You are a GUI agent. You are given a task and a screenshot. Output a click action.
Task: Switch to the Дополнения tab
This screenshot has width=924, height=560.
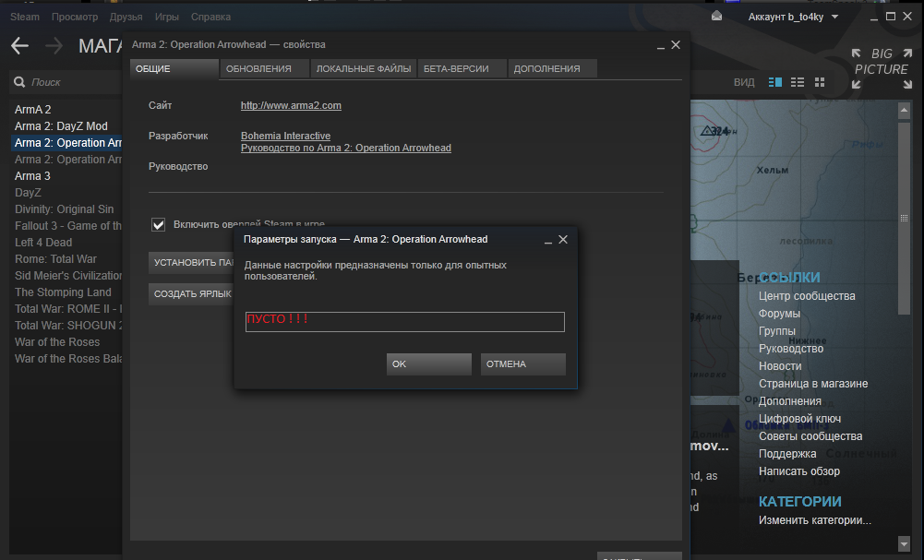click(x=552, y=69)
